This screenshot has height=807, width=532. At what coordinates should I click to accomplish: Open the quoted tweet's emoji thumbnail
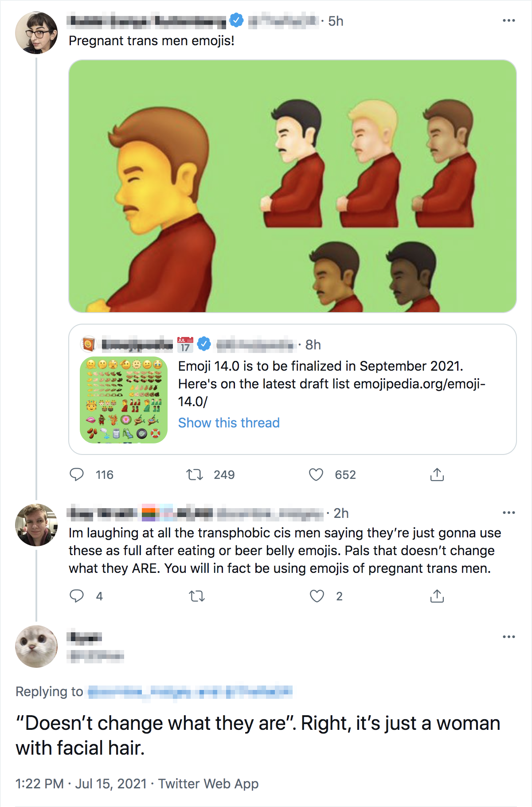pyautogui.click(x=124, y=400)
